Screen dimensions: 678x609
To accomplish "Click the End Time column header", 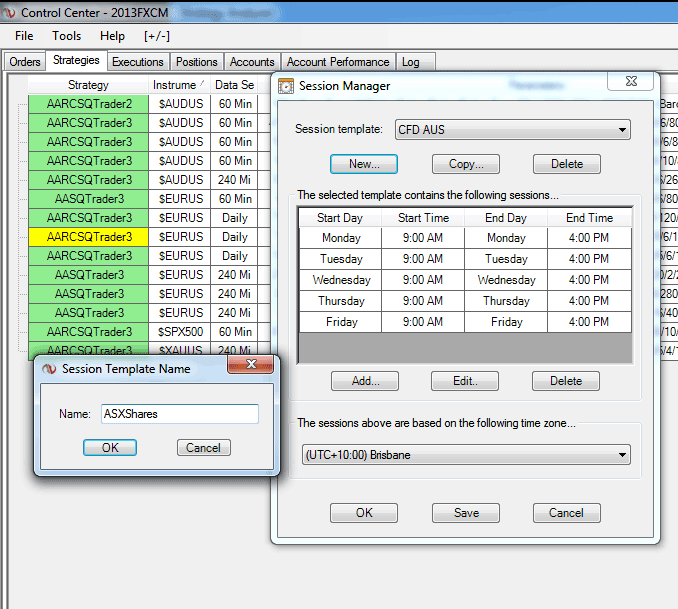I will coord(589,218).
